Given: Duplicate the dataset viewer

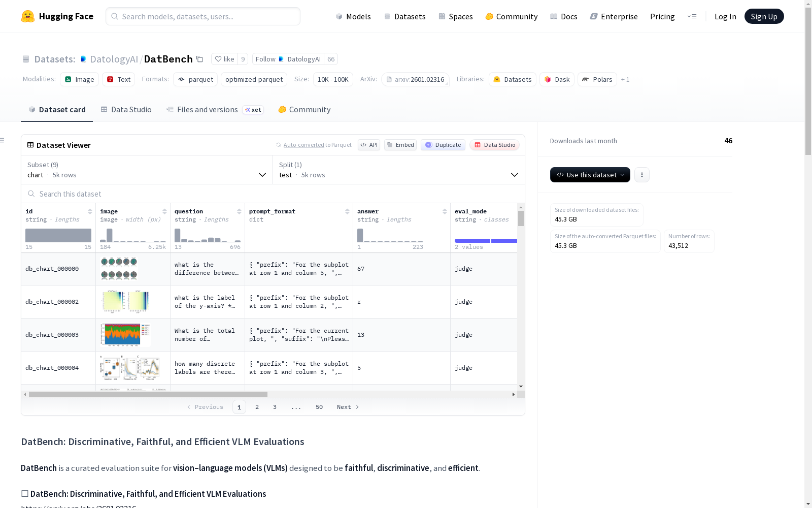Looking at the screenshot, I should [443, 145].
